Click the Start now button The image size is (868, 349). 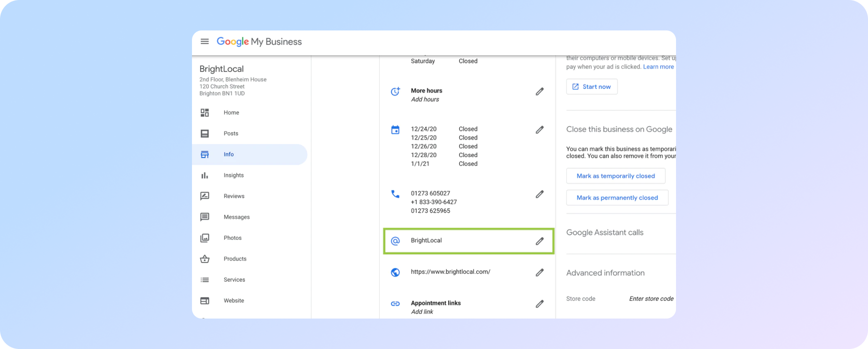[x=592, y=87]
